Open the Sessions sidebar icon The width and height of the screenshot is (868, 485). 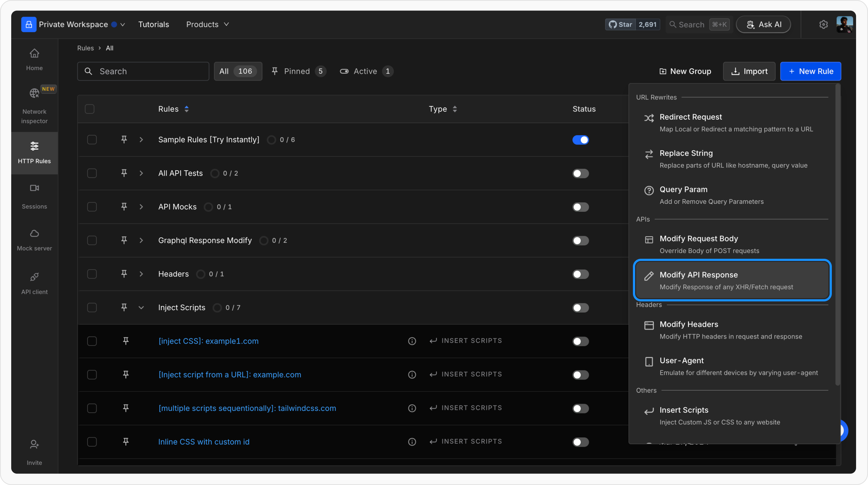coord(34,188)
